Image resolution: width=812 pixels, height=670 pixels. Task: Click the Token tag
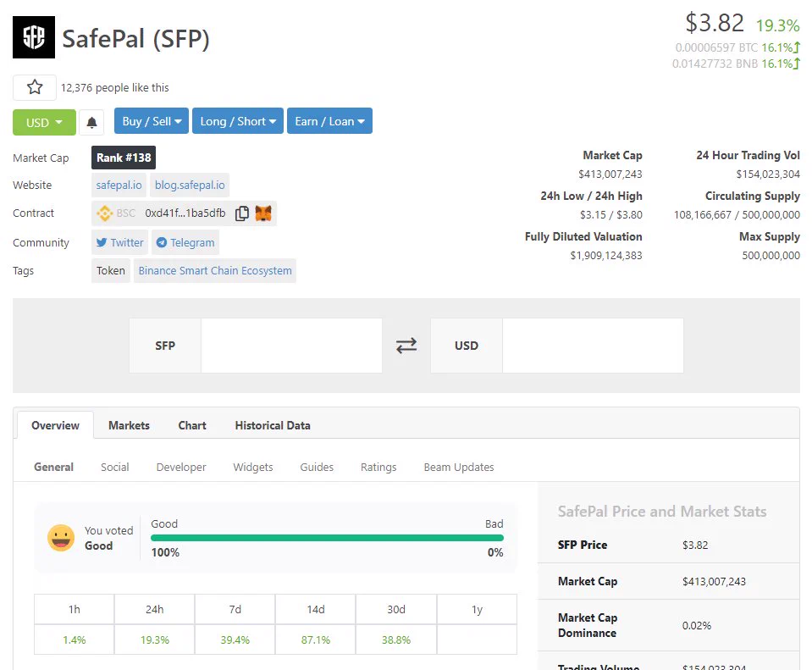pyautogui.click(x=111, y=270)
